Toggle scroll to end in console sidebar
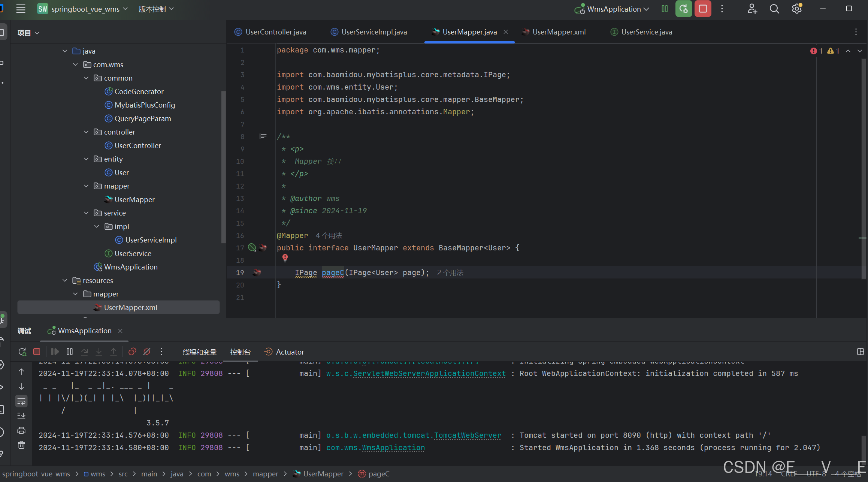Image resolution: width=868 pixels, height=482 pixels. coord(21,416)
